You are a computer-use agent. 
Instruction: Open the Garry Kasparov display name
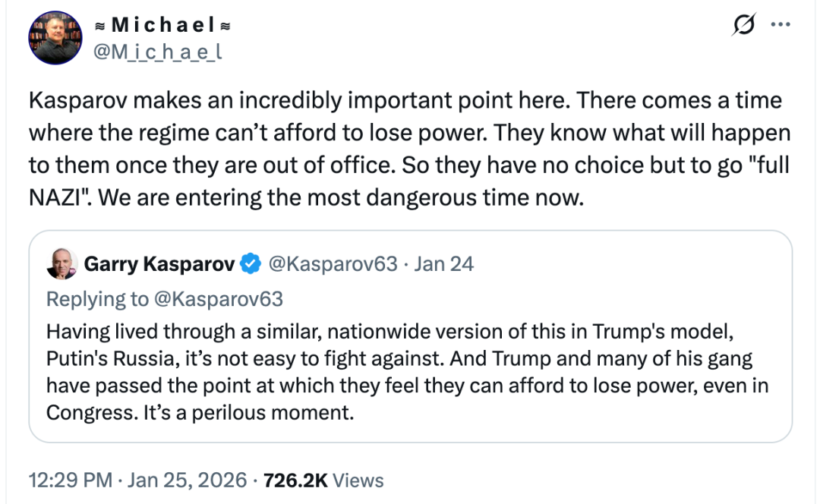pyautogui.click(x=159, y=263)
